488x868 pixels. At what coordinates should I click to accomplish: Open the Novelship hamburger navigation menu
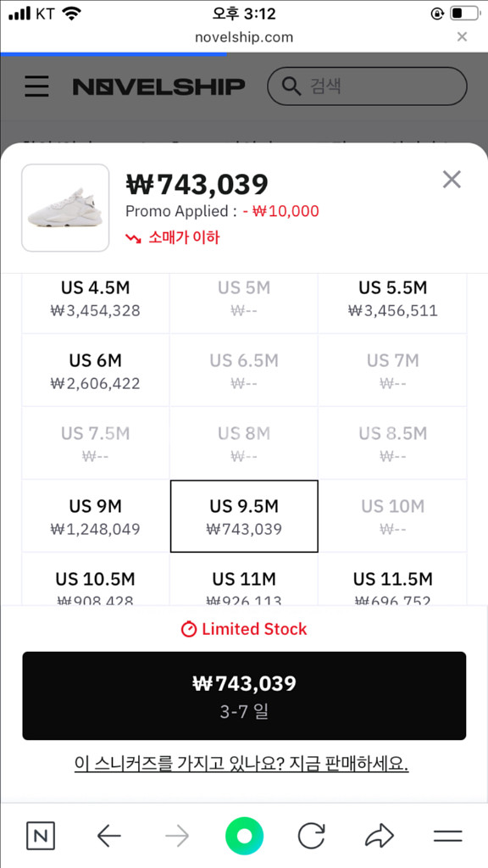pos(36,86)
